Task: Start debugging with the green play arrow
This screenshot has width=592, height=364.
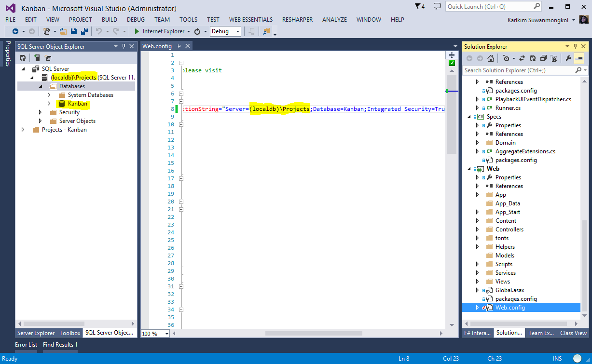Action: (138, 31)
